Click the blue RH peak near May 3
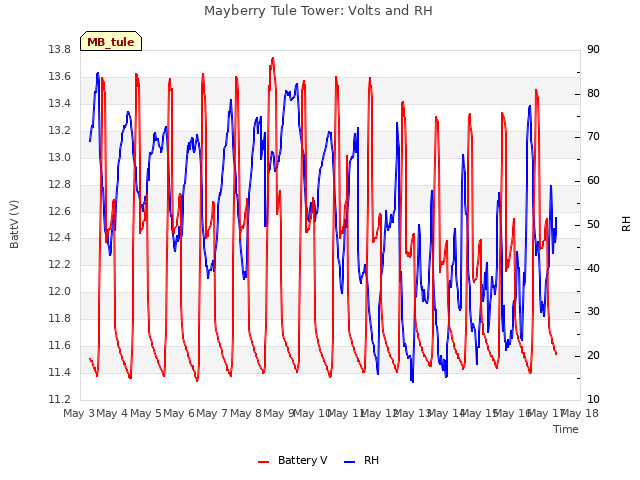The image size is (640, 480). click(98, 73)
